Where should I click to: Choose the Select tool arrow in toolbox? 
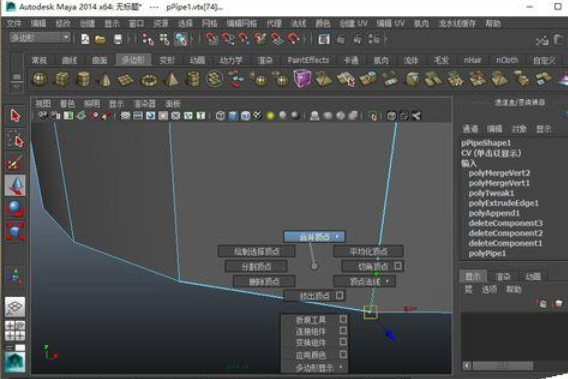tap(15, 116)
